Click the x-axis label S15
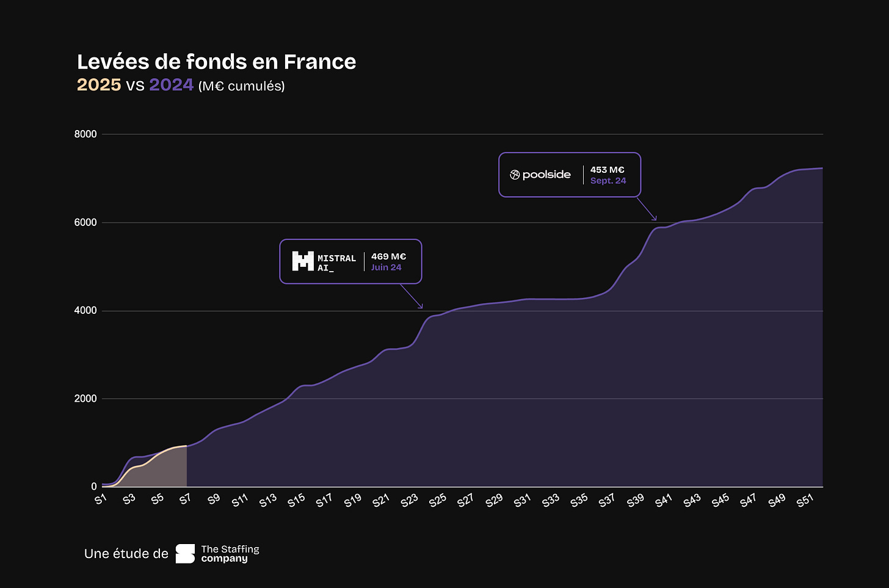Viewport: 889px width, 588px height. click(296, 500)
